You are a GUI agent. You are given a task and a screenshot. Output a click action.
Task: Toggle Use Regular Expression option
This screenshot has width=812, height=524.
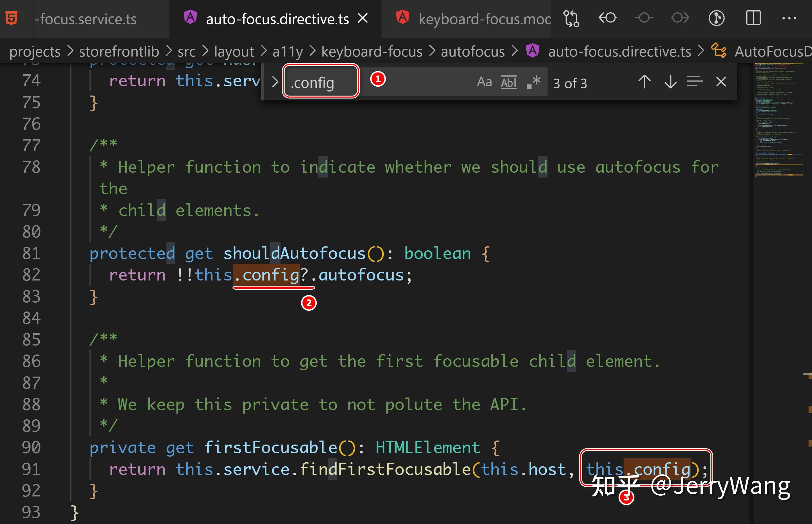(533, 82)
